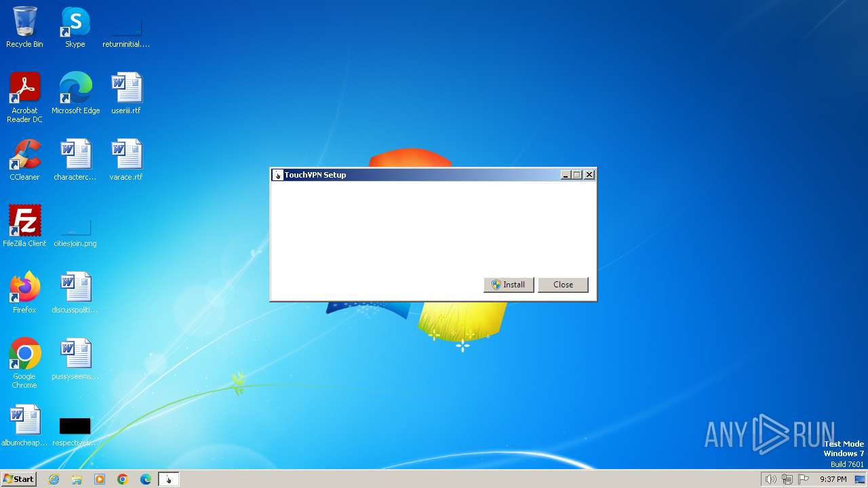The height and width of the screenshot is (488, 868).
Task: Open Windows Media Player from taskbar
Action: coord(100,479)
